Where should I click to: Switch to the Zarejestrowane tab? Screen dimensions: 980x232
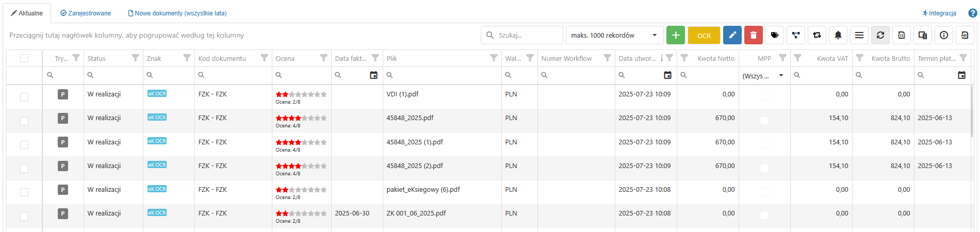pyautogui.click(x=86, y=13)
